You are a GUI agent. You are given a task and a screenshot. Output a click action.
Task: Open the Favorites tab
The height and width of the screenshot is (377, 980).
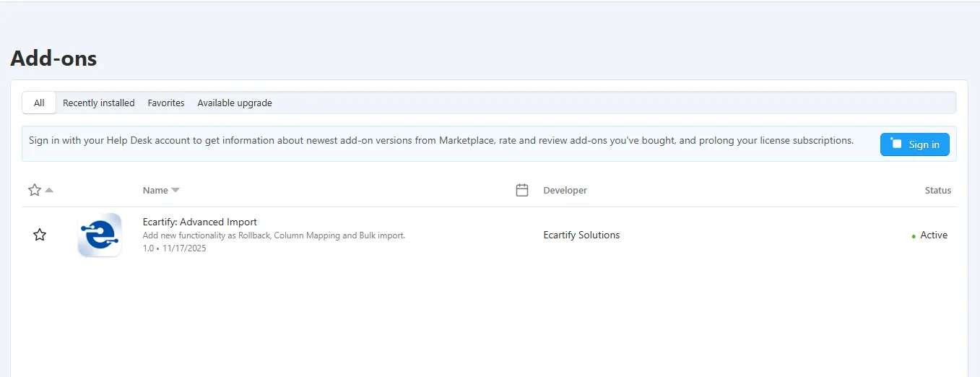pyautogui.click(x=166, y=103)
